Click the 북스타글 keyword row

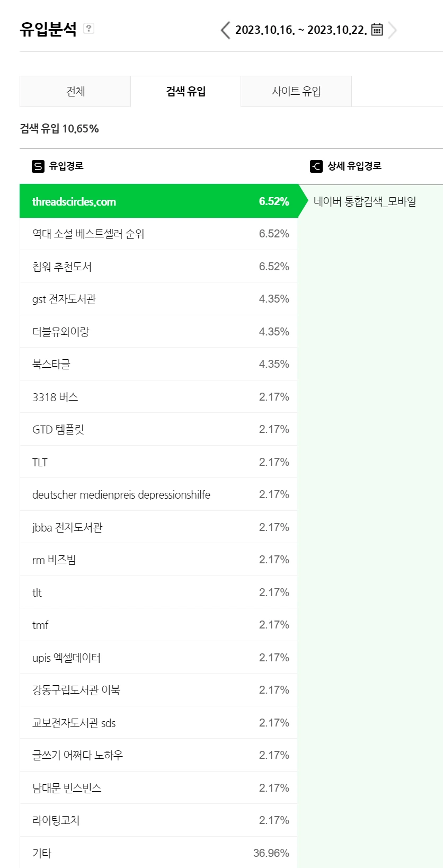pyautogui.click(x=158, y=364)
